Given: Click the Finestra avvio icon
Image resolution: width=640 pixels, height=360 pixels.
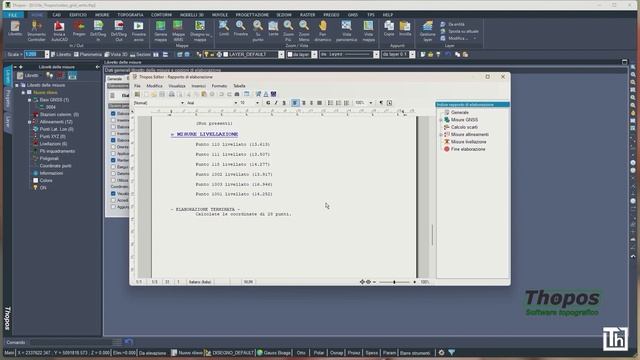Looking at the screenshot, I should [139, 31].
